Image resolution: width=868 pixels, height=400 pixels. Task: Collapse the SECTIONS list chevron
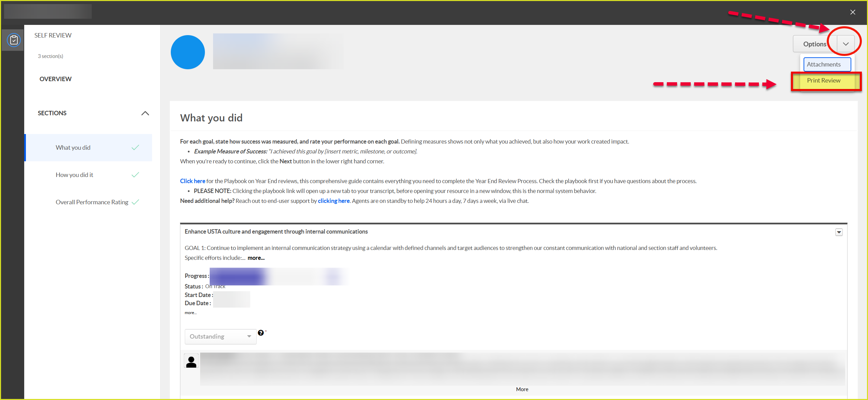click(x=145, y=113)
